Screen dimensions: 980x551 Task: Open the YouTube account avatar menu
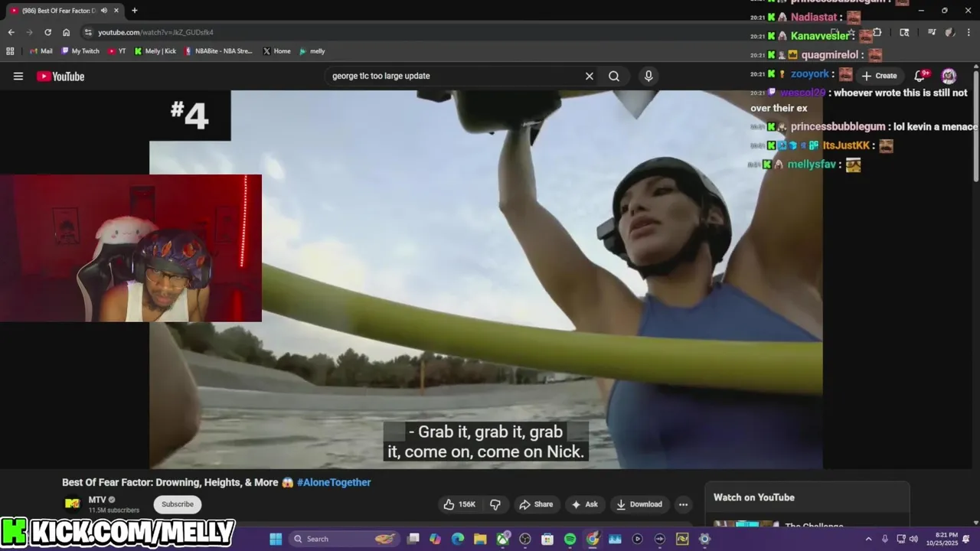tap(949, 76)
